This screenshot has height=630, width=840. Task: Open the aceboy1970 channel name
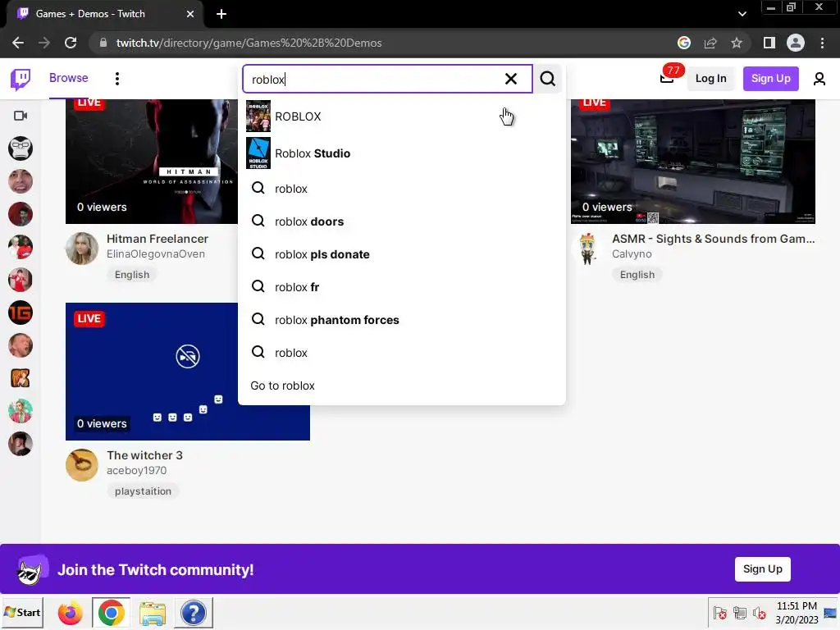coord(137,470)
